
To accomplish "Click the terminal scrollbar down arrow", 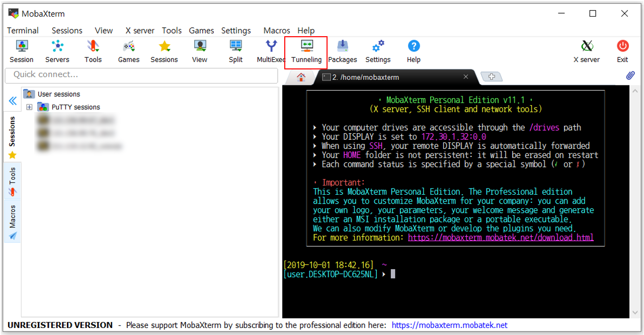I will click(635, 313).
